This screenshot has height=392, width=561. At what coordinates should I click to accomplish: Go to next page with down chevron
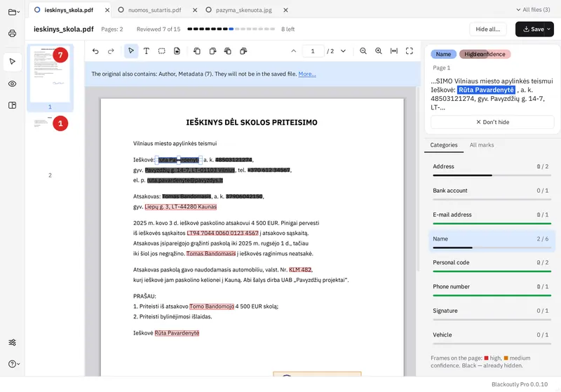343,51
